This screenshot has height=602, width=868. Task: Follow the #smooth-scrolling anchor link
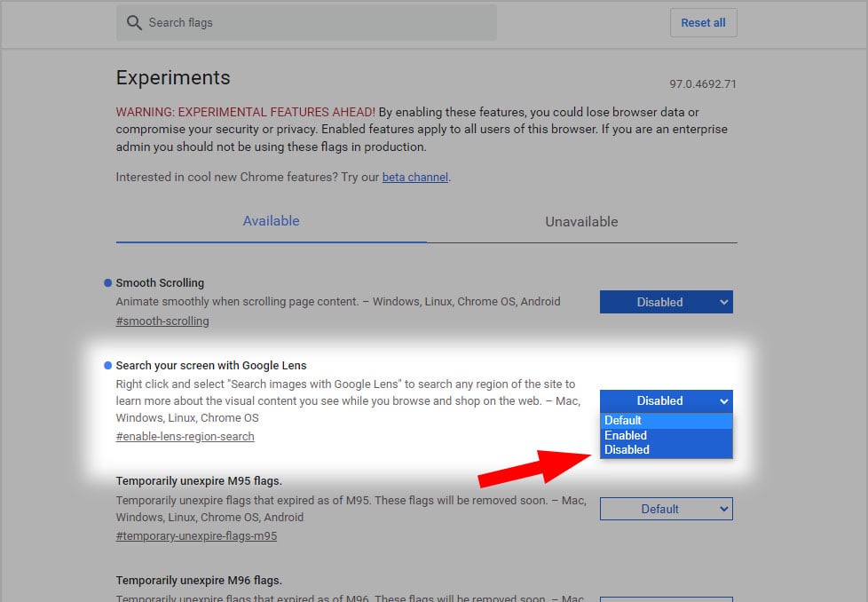pyautogui.click(x=162, y=321)
